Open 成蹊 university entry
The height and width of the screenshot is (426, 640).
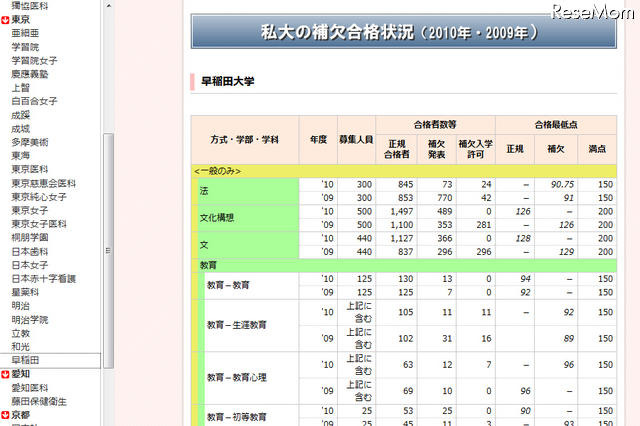tap(20, 115)
